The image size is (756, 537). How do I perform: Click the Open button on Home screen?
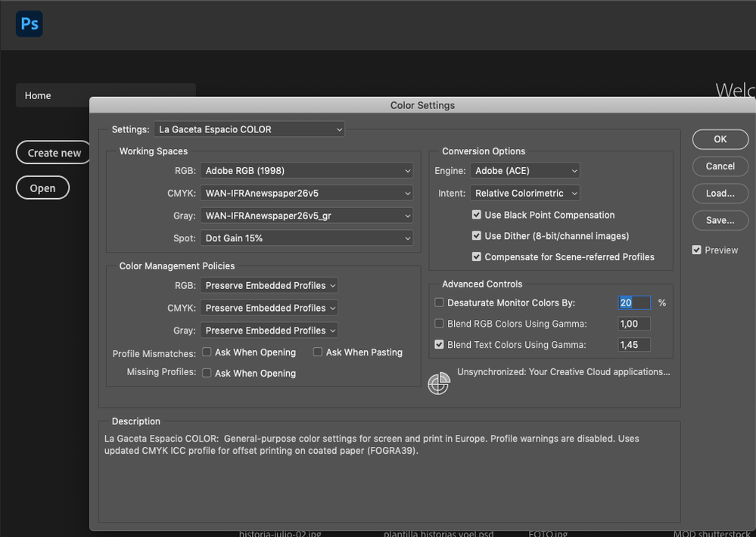click(43, 188)
